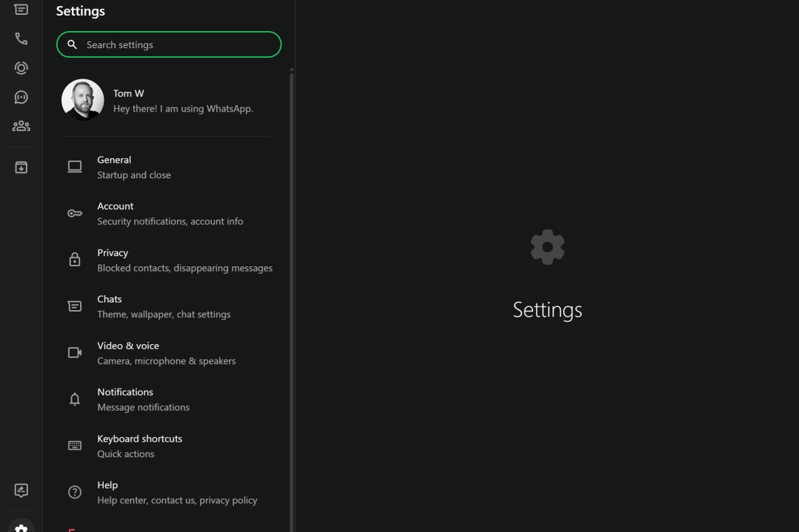Select Chats theme and wallpaper settings

164,306
